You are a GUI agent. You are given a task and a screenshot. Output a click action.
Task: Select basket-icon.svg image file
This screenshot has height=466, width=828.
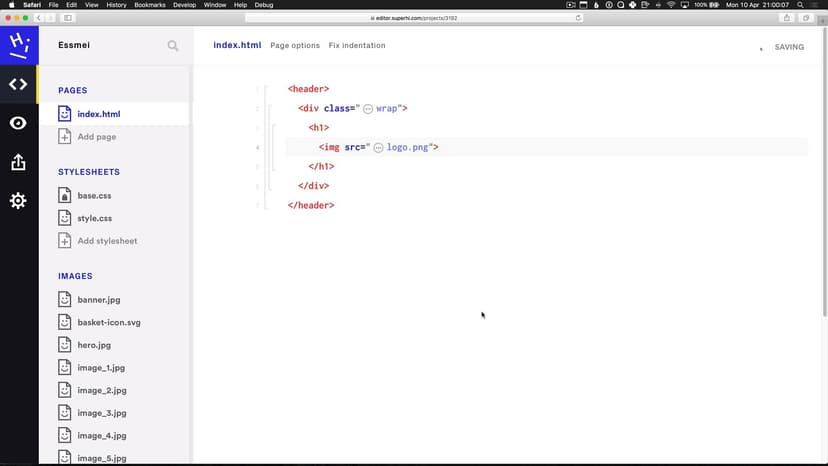coord(108,322)
